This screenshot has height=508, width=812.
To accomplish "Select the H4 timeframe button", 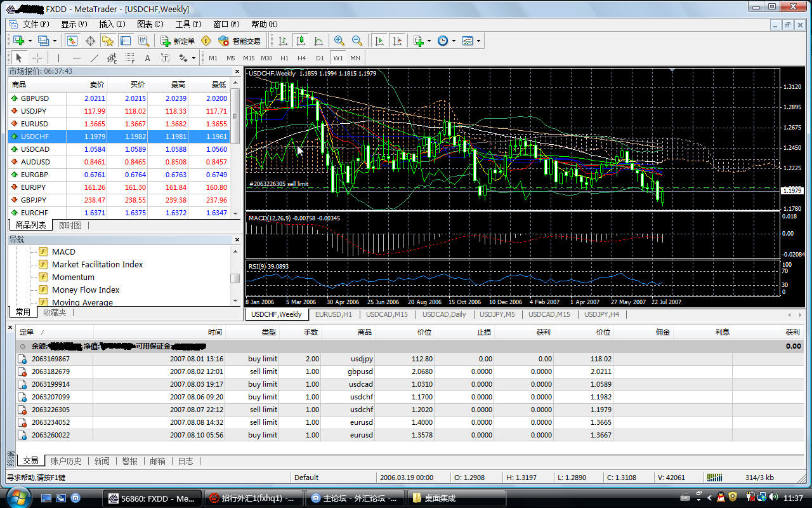I will 302,58.
